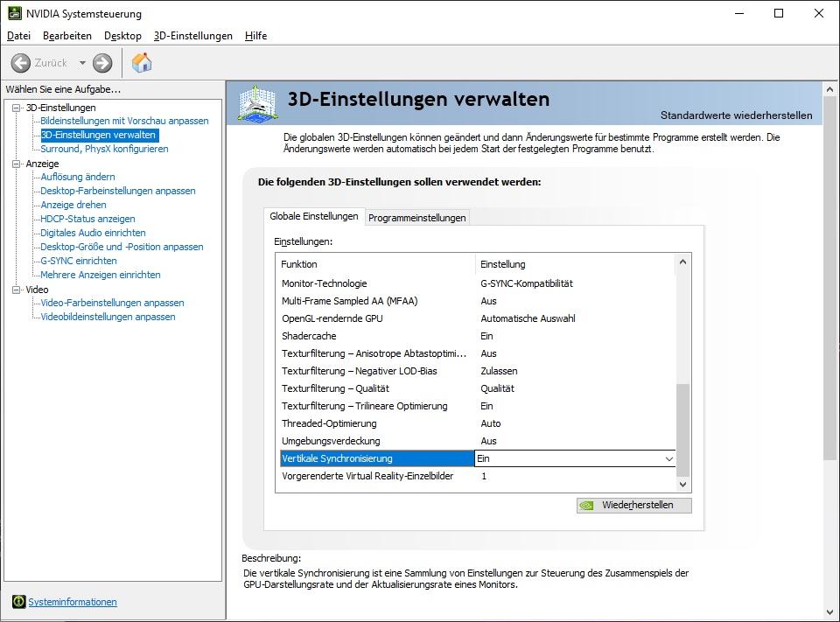Open the 3D-Einstellungen menu
The width and height of the screenshot is (840, 622).
192,36
